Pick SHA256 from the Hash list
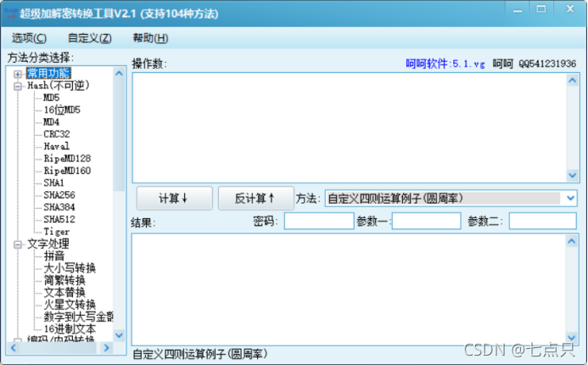 (x=59, y=194)
